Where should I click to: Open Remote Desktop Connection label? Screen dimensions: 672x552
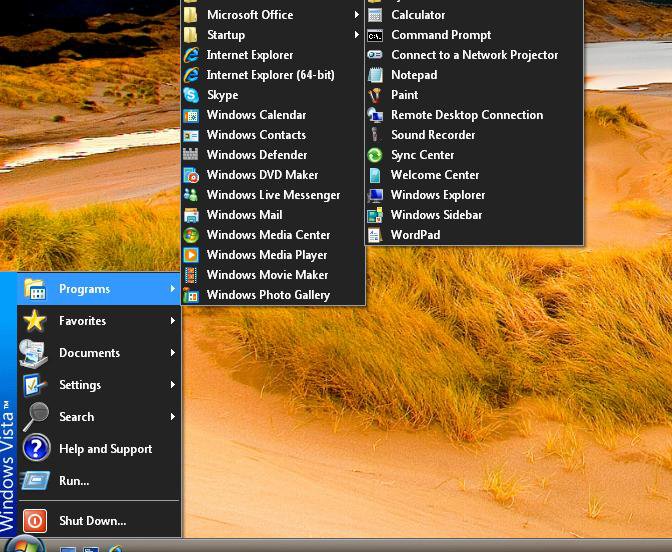(467, 115)
